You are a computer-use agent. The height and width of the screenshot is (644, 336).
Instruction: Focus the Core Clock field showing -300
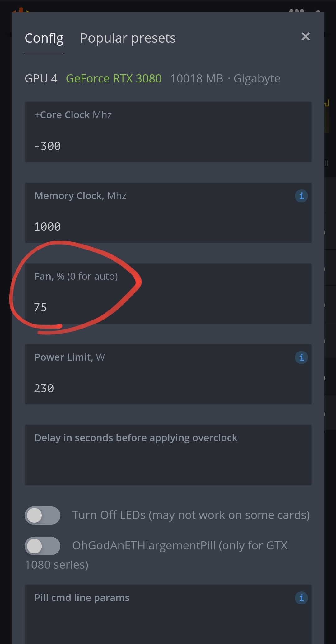pyautogui.click(x=168, y=132)
